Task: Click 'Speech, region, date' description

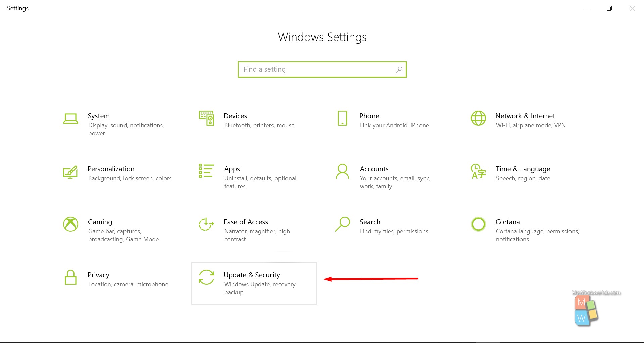Action: [523, 178]
